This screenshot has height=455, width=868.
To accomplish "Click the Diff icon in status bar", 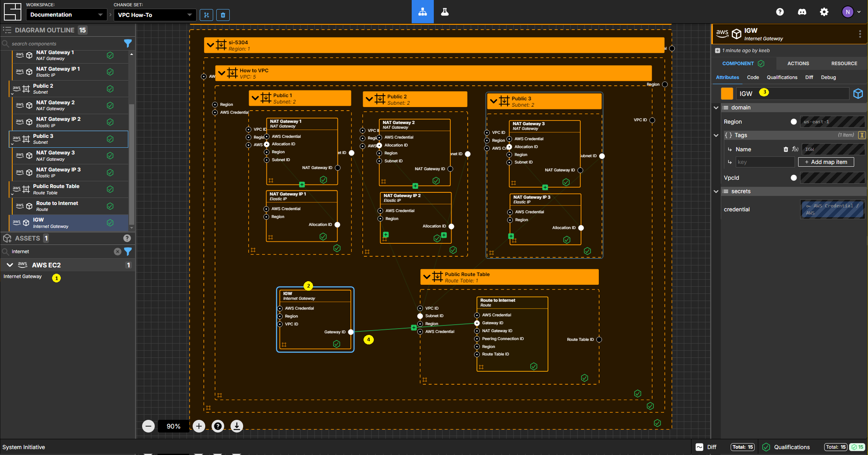I will [699, 447].
